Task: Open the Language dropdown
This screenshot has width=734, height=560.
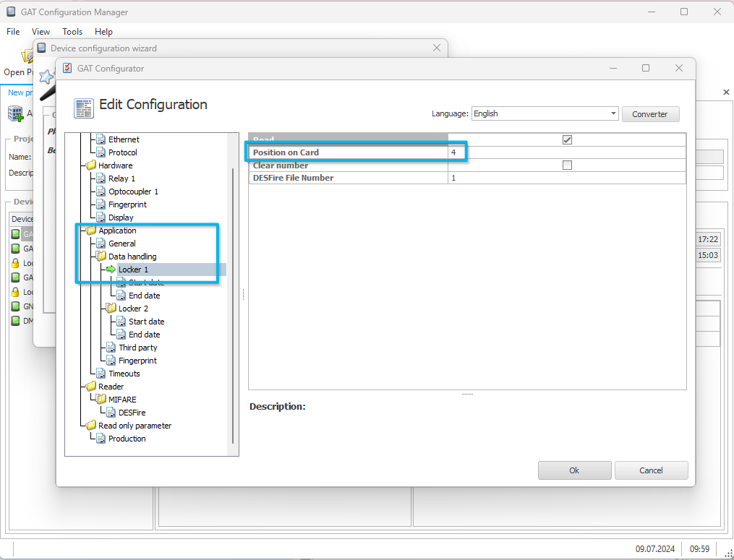Action: coord(545,113)
